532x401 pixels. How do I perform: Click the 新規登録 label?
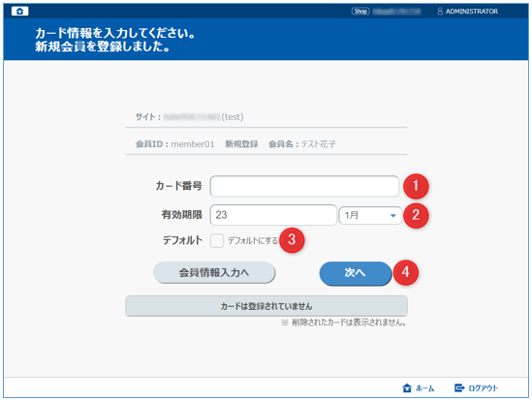point(241,144)
